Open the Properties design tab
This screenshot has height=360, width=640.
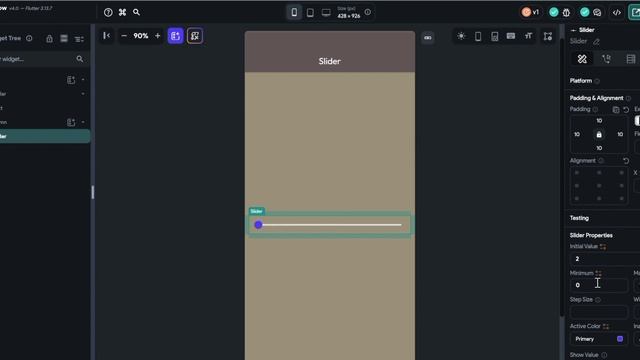tap(582, 59)
